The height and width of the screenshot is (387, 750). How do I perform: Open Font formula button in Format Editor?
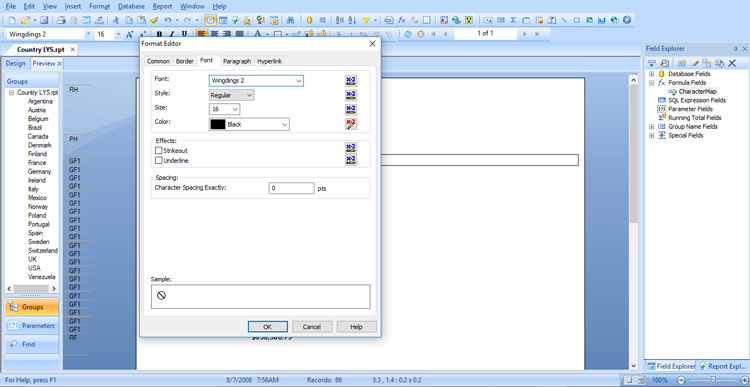(351, 81)
